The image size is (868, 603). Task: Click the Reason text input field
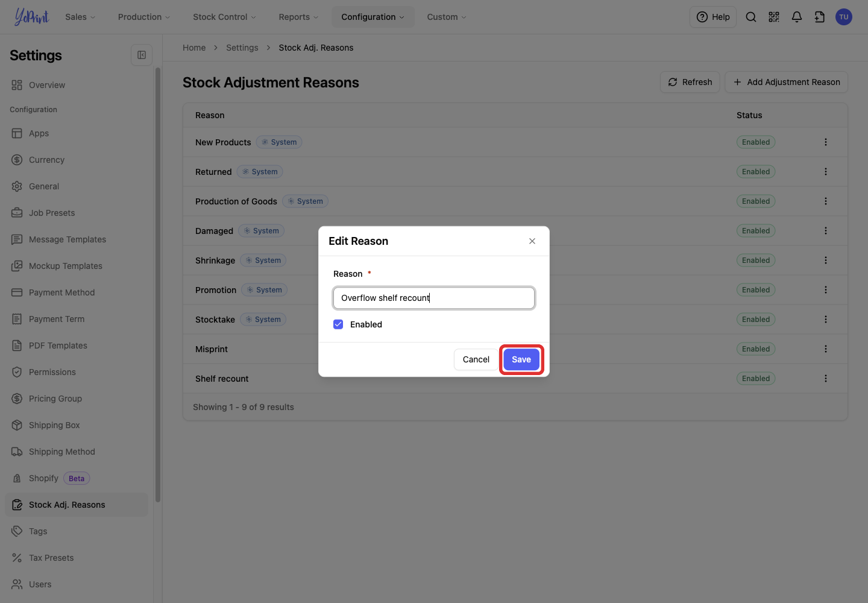click(434, 298)
